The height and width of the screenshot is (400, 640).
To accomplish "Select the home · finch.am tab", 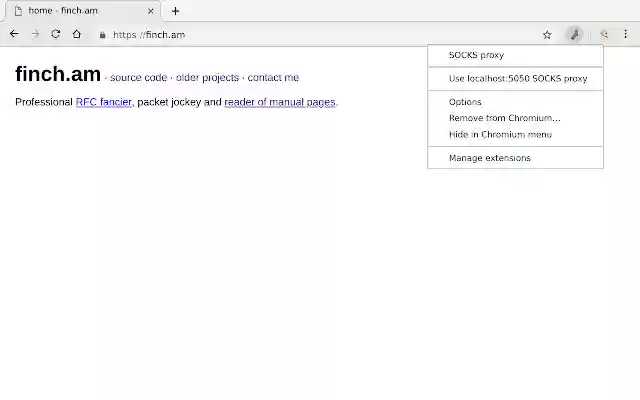I will pyautogui.click(x=82, y=11).
